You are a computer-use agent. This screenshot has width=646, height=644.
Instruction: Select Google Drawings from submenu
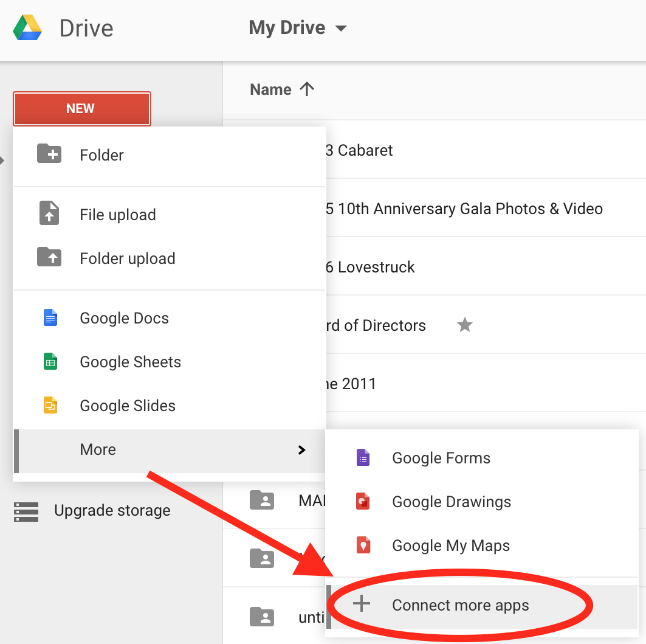(482, 501)
